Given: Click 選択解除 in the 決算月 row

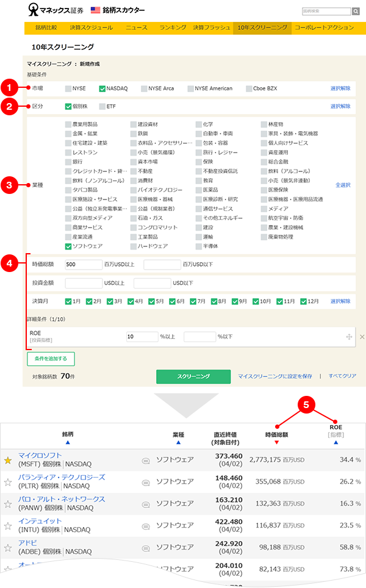Looking at the screenshot, I should coord(340,301).
